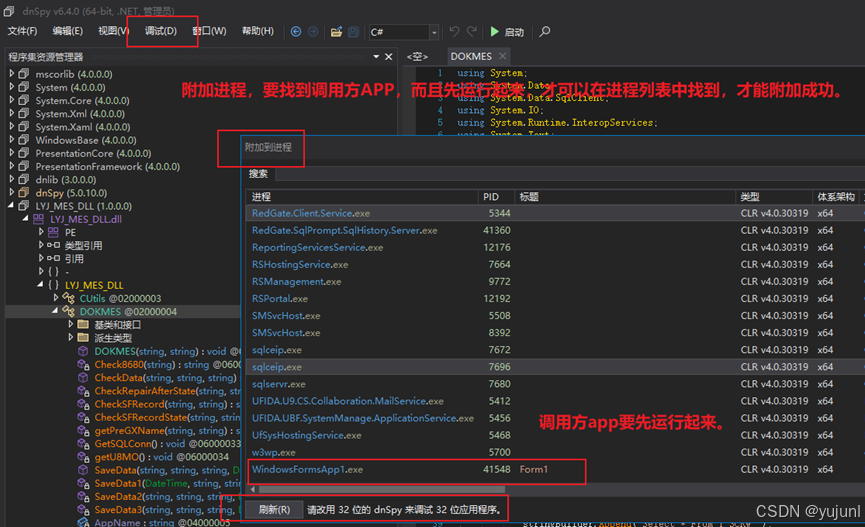Sort by the PID column header

click(496, 197)
